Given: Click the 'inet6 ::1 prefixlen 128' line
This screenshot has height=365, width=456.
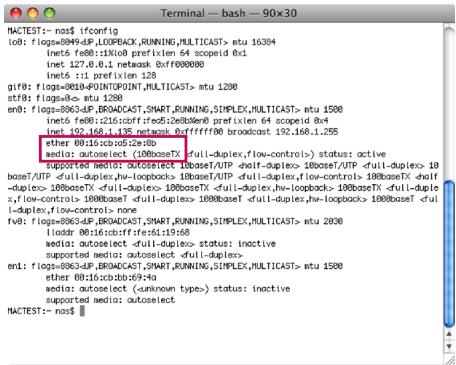Looking at the screenshot, I should pyautogui.click(x=101, y=75).
